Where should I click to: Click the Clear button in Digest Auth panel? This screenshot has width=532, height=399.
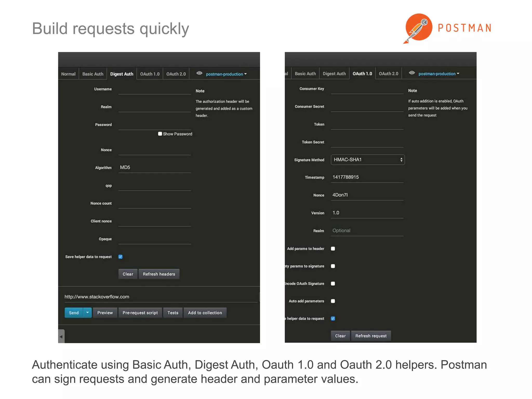[x=128, y=274]
